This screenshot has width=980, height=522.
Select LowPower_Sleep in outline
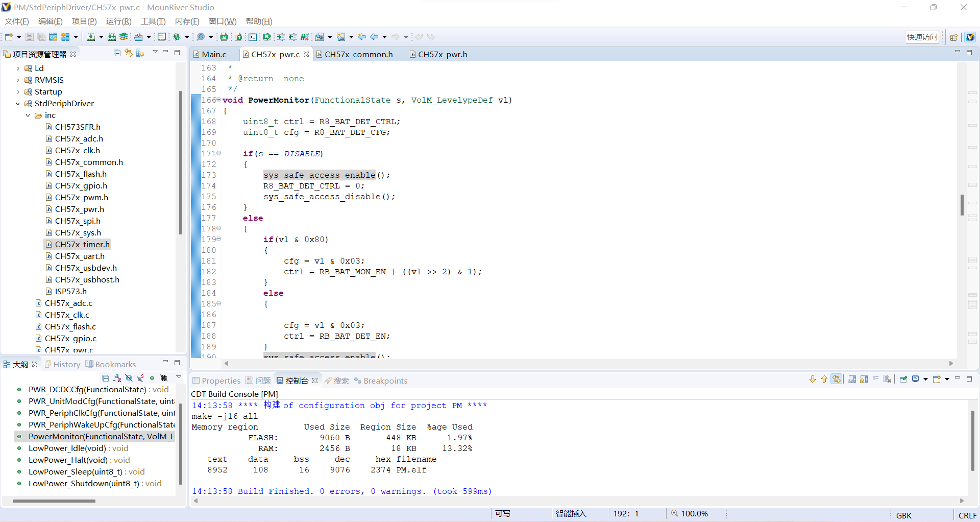87,472
